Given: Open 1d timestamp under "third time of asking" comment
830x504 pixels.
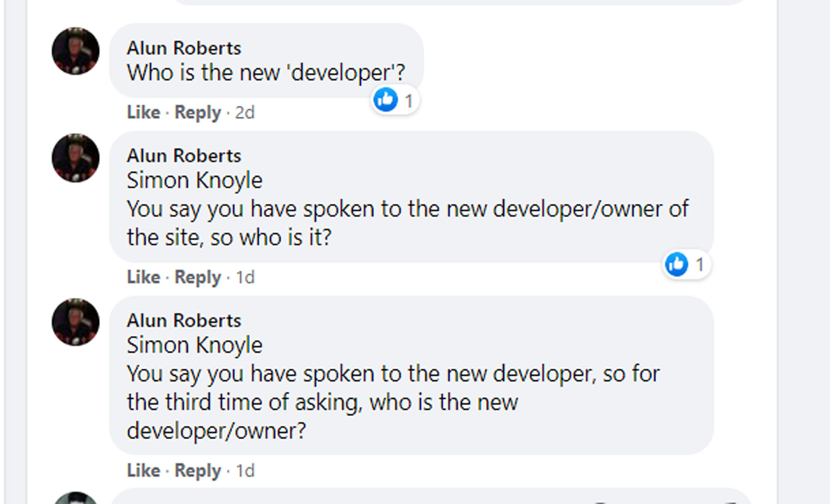Looking at the screenshot, I should (x=245, y=471).
